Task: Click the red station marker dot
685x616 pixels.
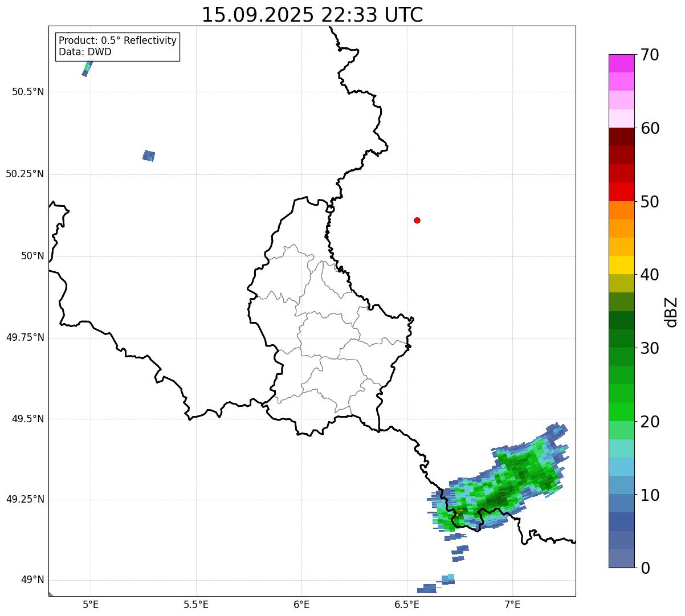Action: click(417, 220)
